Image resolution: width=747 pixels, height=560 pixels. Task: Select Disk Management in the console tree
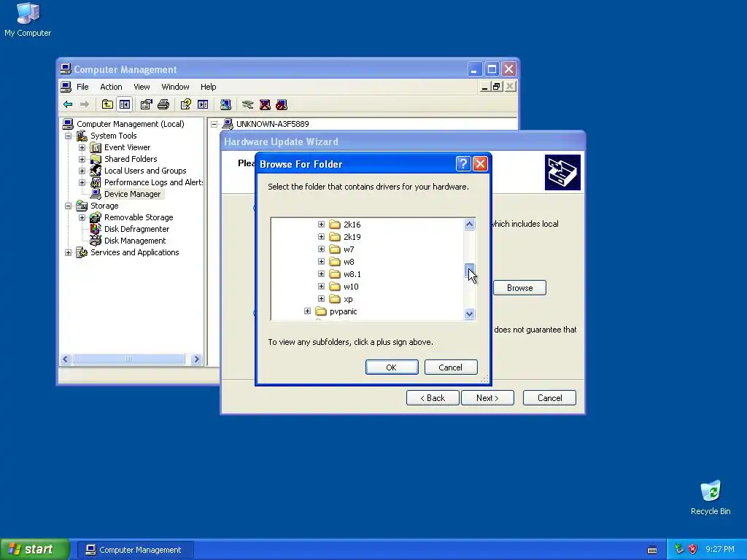pyautogui.click(x=135, y=241)
